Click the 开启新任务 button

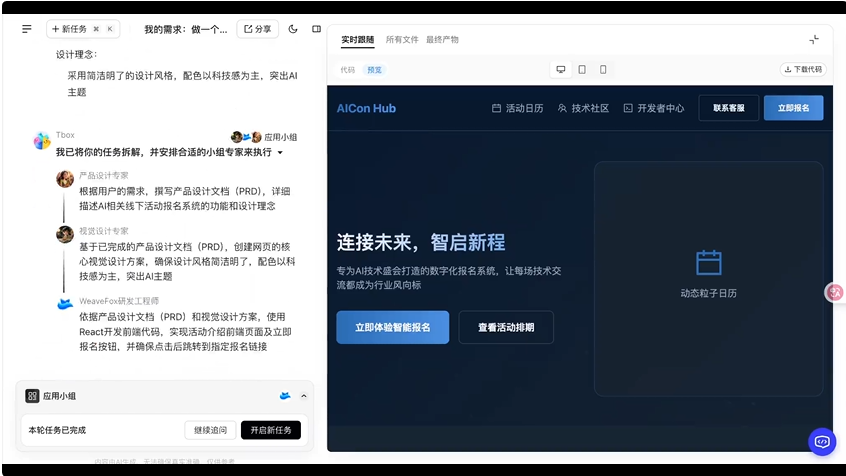coord(271,430)
